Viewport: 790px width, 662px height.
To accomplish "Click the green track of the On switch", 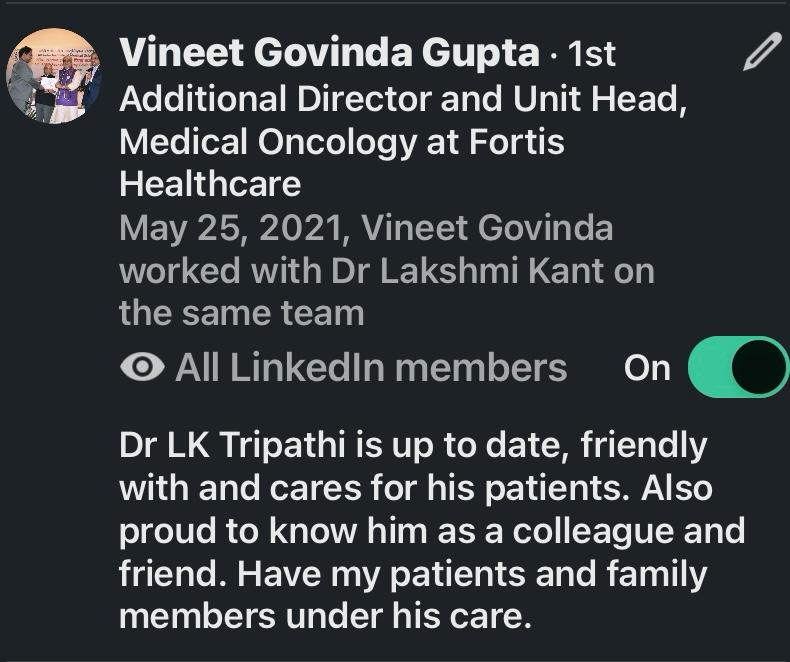I will tap(708, 367).
